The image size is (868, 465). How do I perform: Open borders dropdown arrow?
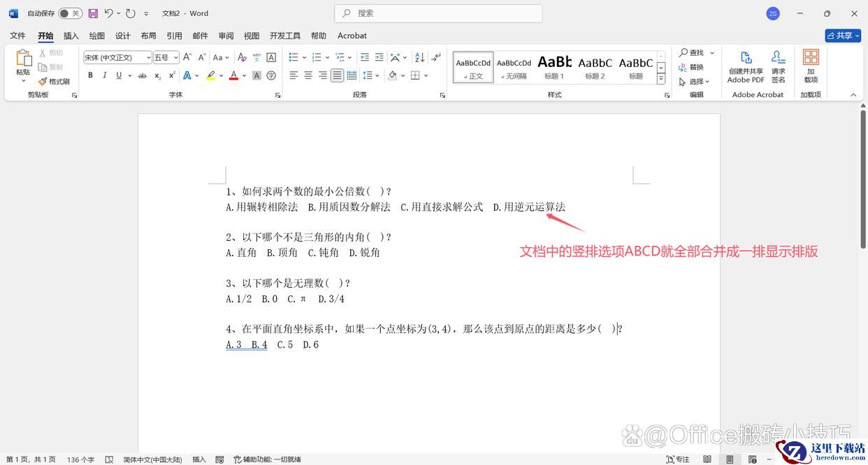[426, 75]
